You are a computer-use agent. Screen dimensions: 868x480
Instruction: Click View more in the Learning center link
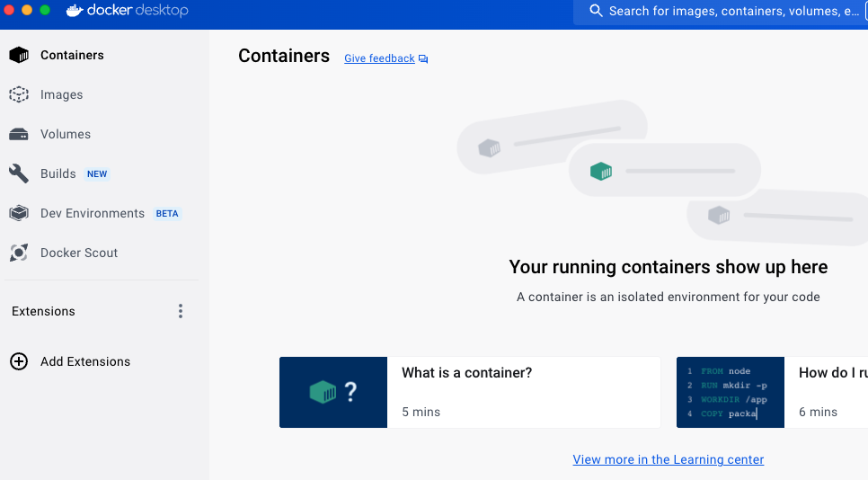[x=669, y=459]
